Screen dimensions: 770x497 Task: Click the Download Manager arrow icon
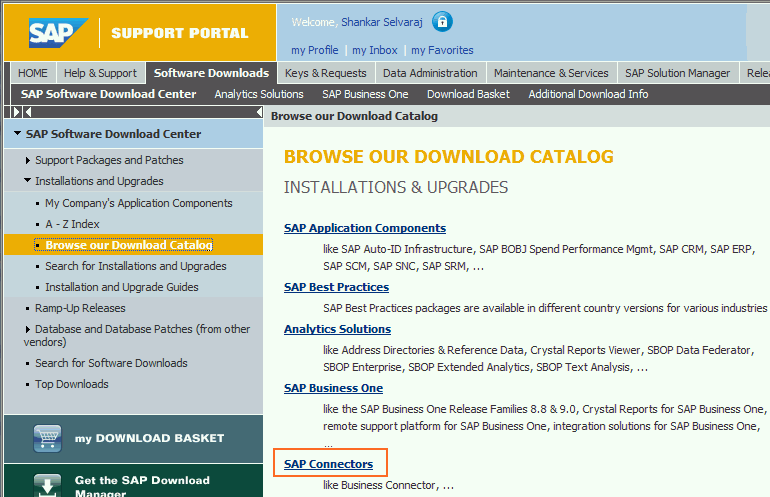[48, 485]
